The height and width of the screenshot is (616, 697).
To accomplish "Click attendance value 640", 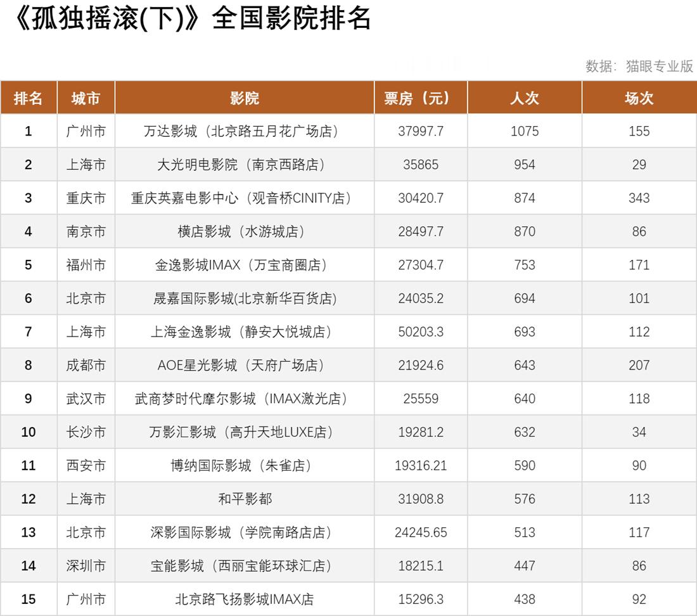I will [525, 398].
